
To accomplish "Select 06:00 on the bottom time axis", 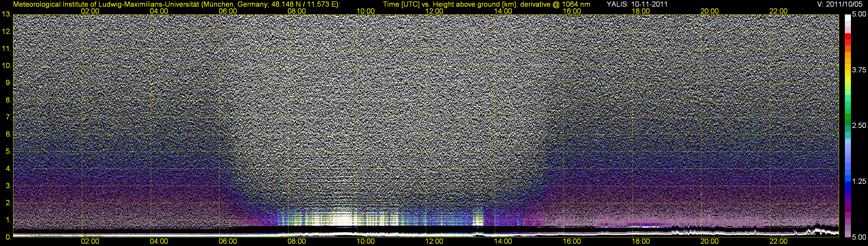I will tap(228, 242).
